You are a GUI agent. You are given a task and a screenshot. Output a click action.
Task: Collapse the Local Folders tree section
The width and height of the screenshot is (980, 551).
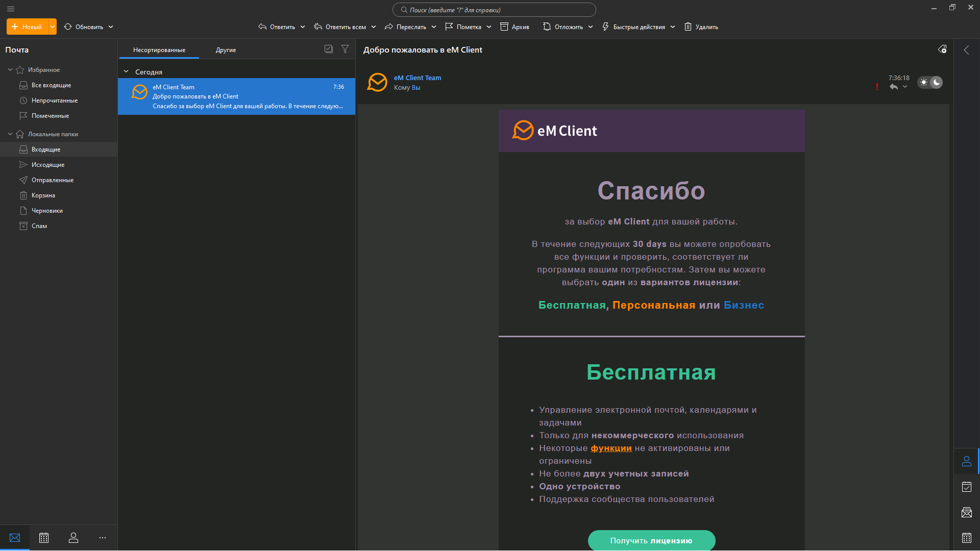coord(10,134)
